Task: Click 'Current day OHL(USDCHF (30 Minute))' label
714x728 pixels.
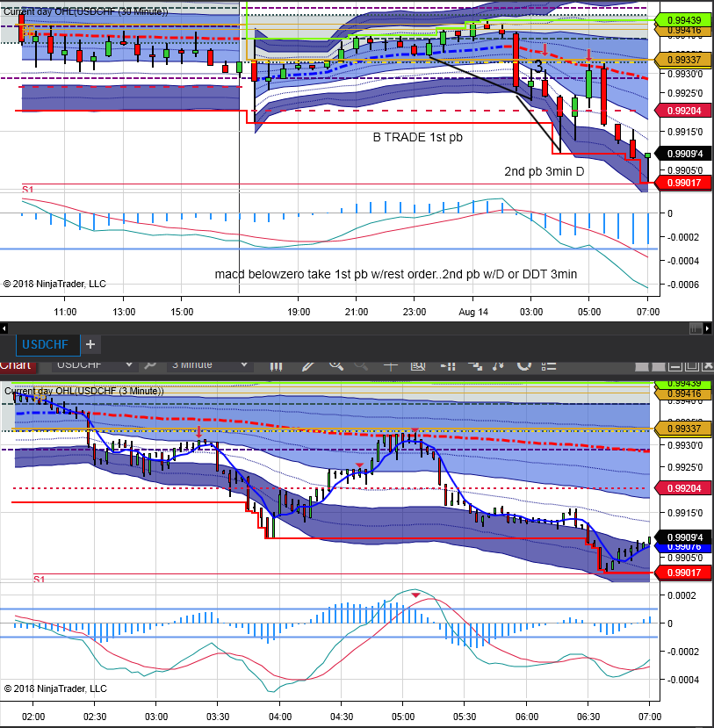Action: click(x=86, y=11)
